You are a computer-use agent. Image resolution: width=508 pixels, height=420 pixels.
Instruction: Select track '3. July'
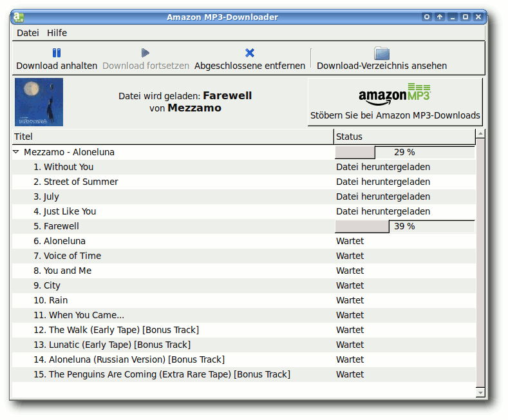click(x=46, y=196)
